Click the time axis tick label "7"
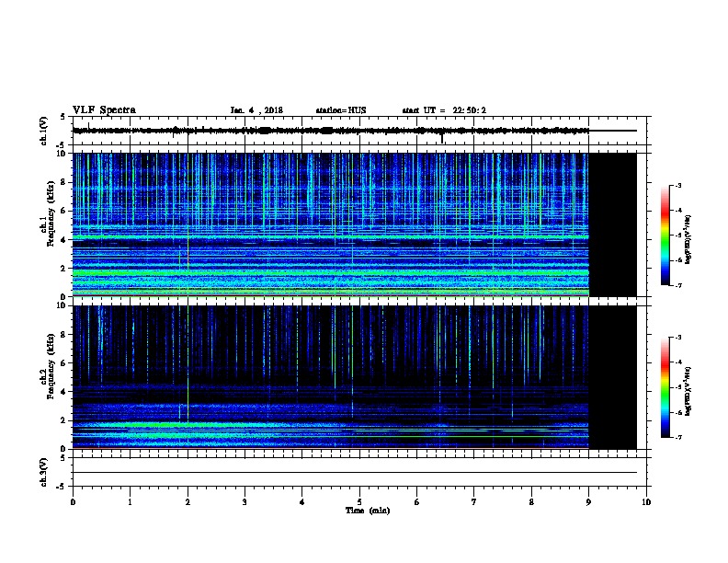 pos(474,501)
